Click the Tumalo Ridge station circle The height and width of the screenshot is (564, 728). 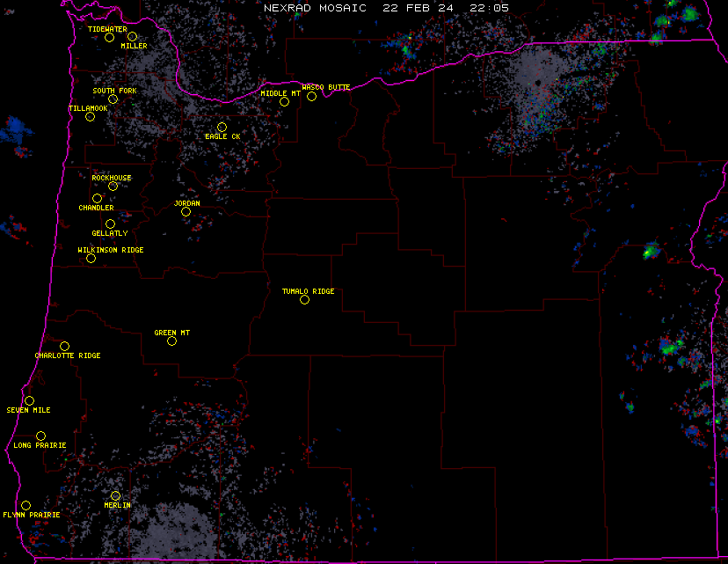[x=304, y=300]
